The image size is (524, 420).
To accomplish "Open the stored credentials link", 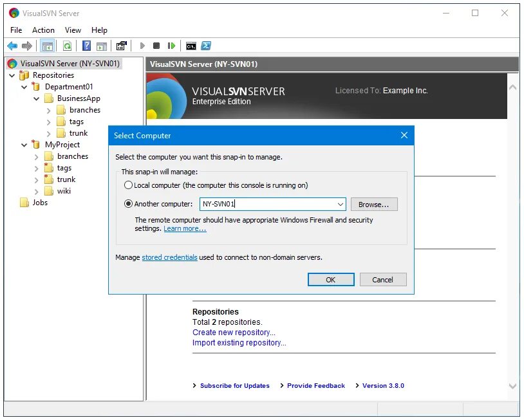I will 169,257.
